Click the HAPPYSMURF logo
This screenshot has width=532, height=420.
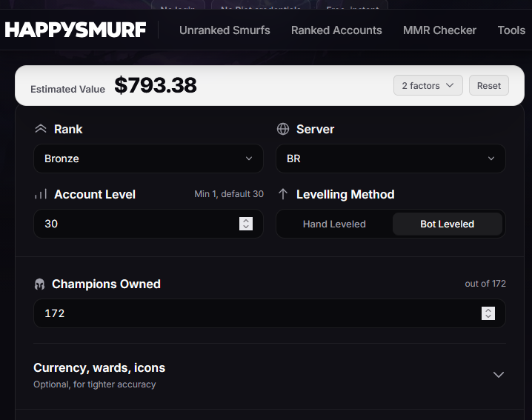(76, 30)
